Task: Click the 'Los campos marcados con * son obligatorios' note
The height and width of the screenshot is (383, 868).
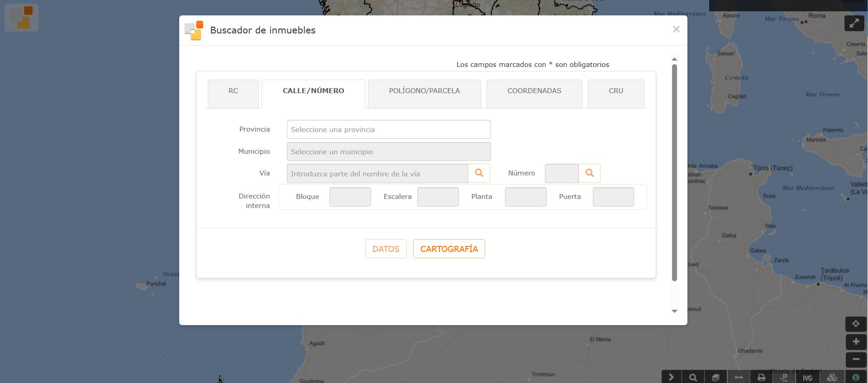Action: pyautogui.click(x=533, y=65)
